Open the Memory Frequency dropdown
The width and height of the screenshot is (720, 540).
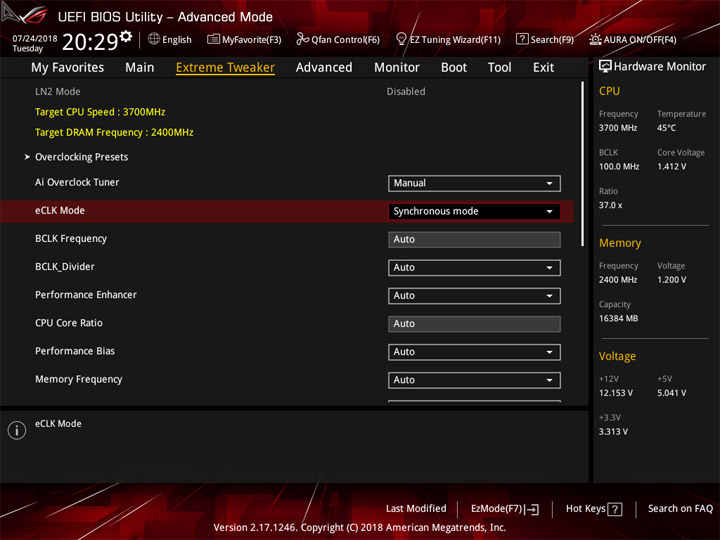474,380
